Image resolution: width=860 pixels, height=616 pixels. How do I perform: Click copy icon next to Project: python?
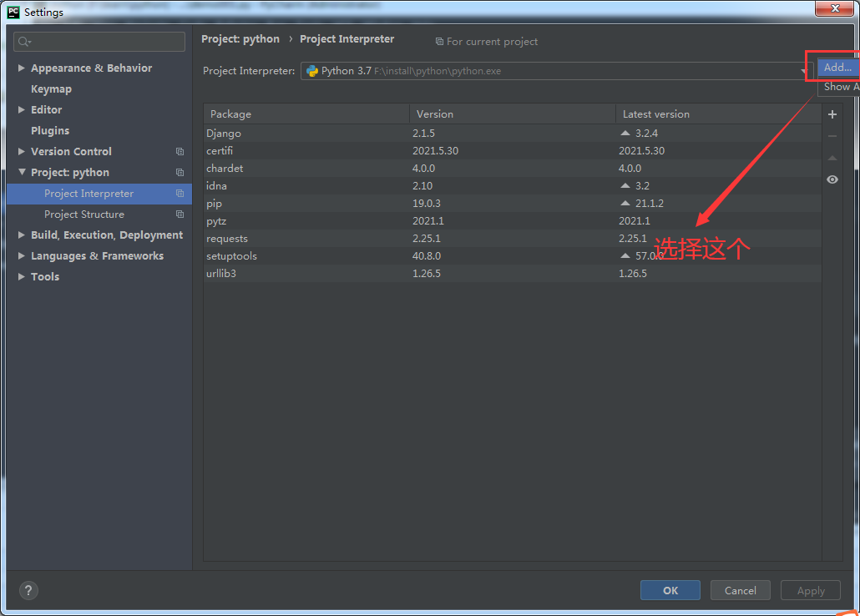[x=180, y=172]
